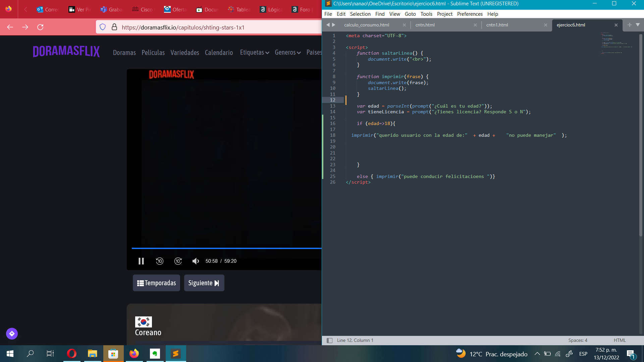Close the cntn1.html tab
This screenshot has height=362, width=644.
pyautogui.click(x=545, y=25)
